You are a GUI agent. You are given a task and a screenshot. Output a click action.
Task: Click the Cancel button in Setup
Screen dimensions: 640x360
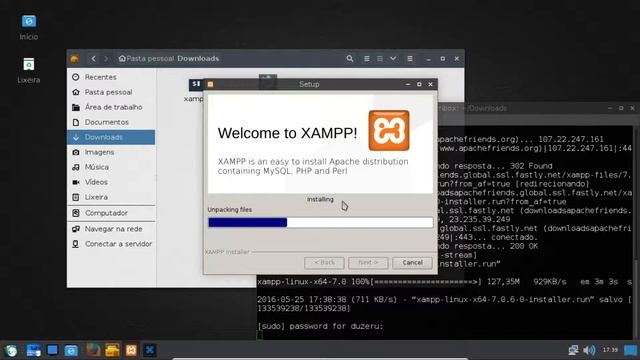[412, 262]
